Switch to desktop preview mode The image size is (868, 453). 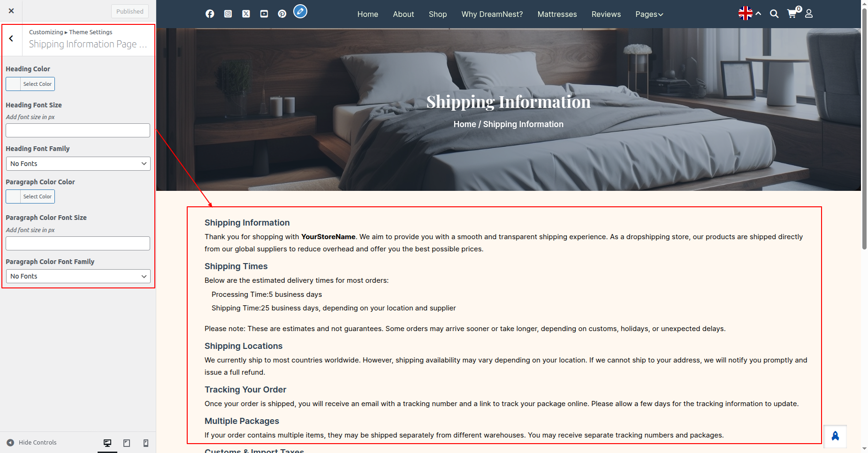(107, 443)
